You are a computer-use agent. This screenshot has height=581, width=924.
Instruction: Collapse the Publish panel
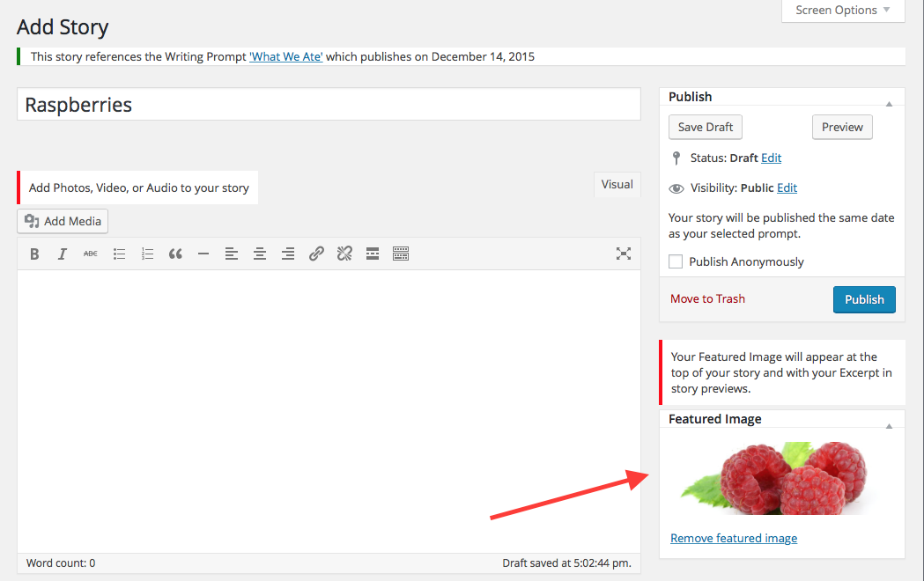889,103
